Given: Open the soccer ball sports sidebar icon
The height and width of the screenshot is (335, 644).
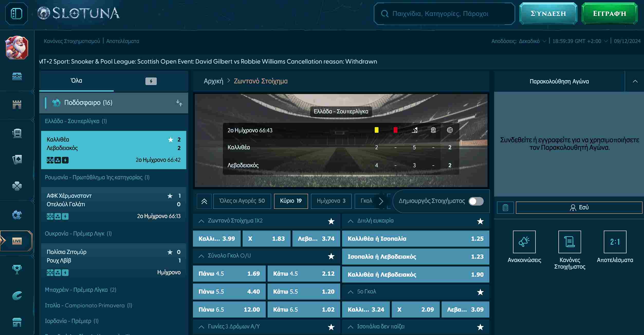Looking at the screenshot, I should [x=17, y=215].
